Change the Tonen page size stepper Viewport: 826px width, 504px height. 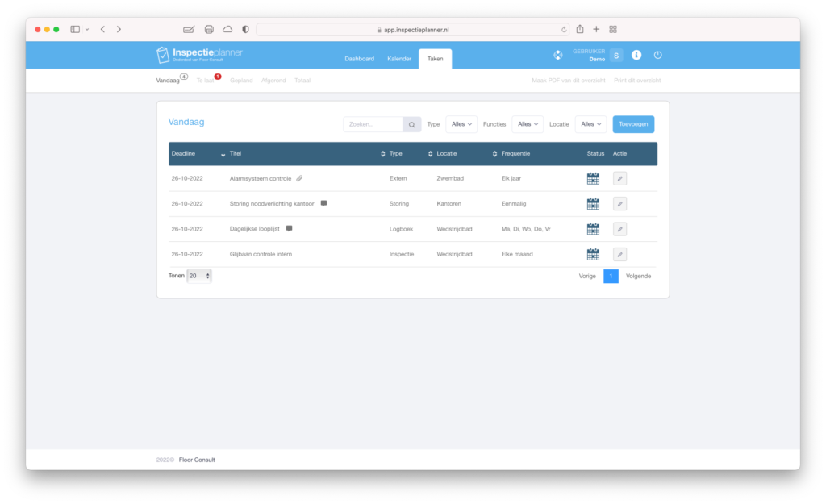coord(198,275)
